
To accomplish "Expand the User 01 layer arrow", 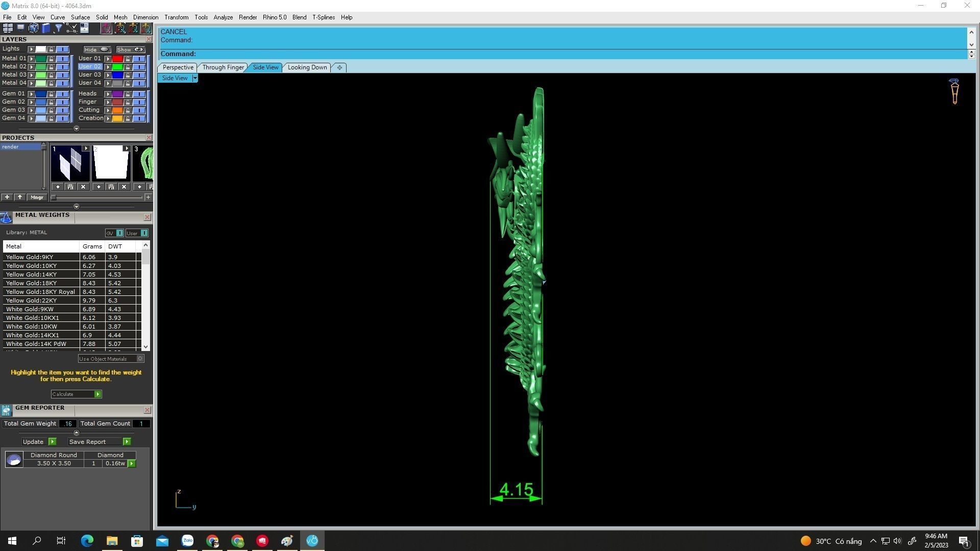I will point(108,59).
